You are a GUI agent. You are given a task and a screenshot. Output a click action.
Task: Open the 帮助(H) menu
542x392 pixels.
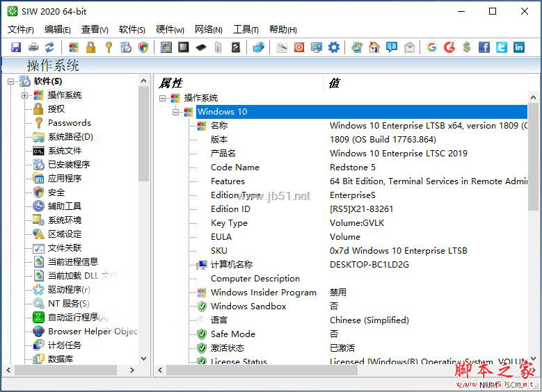point(283,30)
